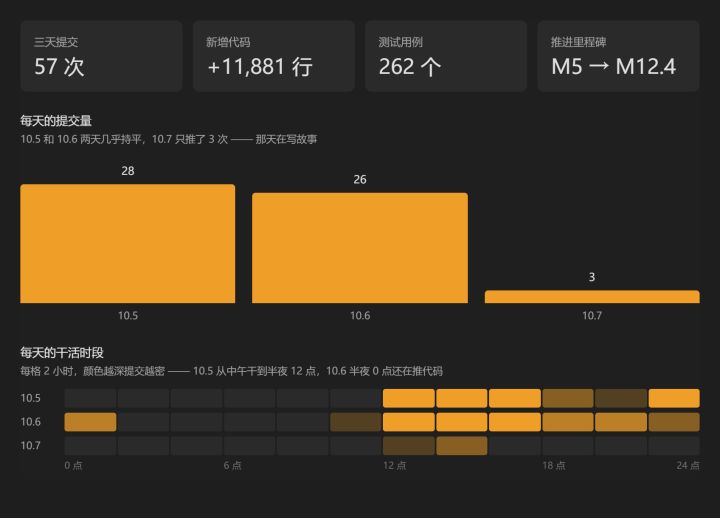Click heatmap row label 10.7

(x=30, y=445)
